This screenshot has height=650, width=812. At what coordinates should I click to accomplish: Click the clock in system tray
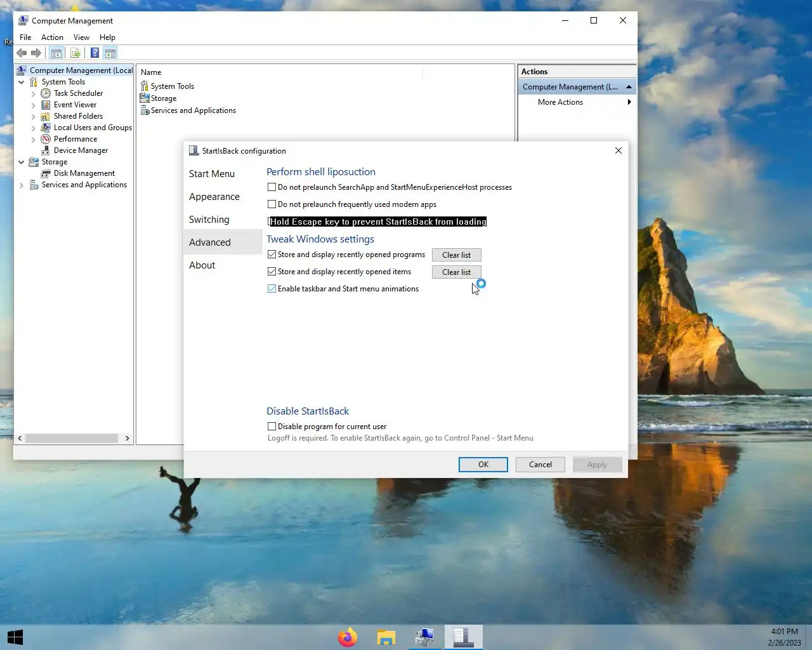tap(785, 637)
